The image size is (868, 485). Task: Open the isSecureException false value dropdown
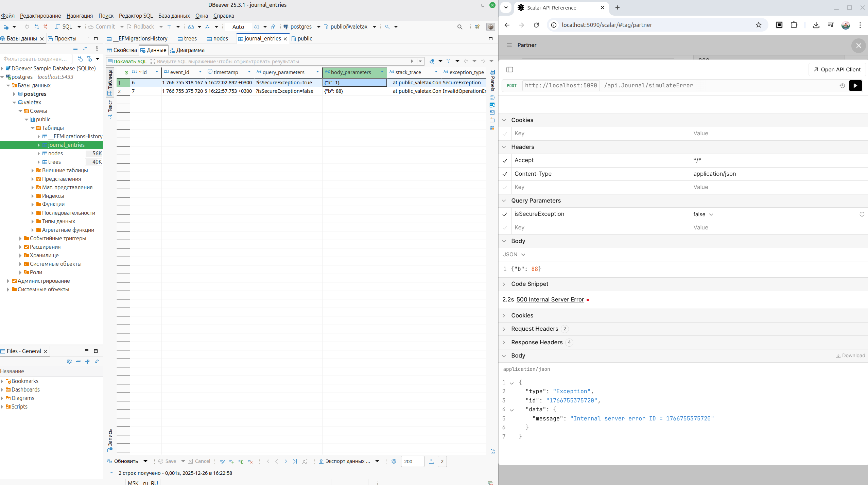point(703,214)
